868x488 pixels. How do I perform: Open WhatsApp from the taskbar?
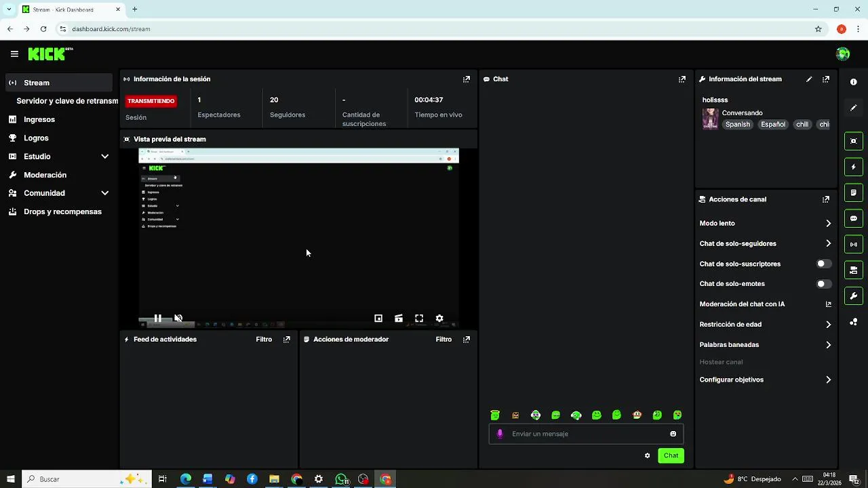(x=341, y=479)
